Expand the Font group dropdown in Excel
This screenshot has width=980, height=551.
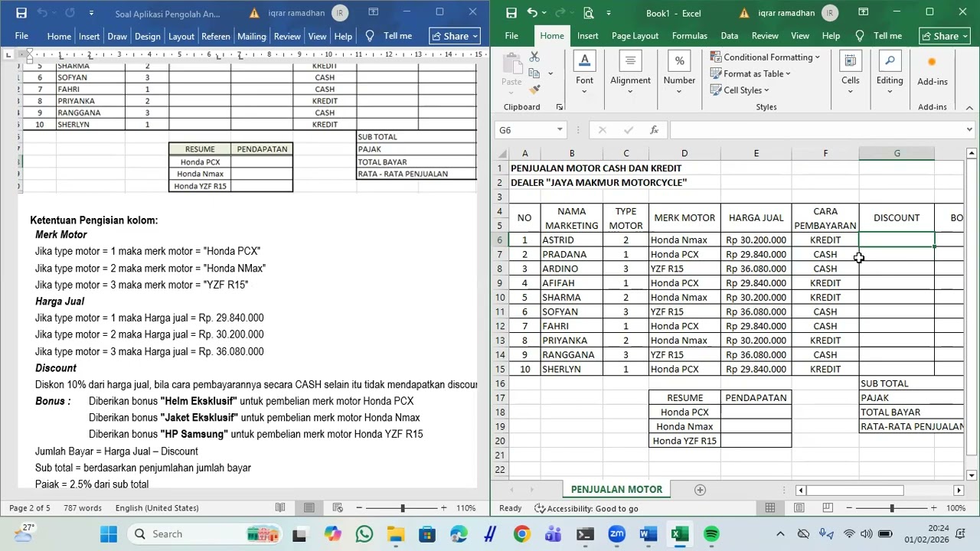584,91
